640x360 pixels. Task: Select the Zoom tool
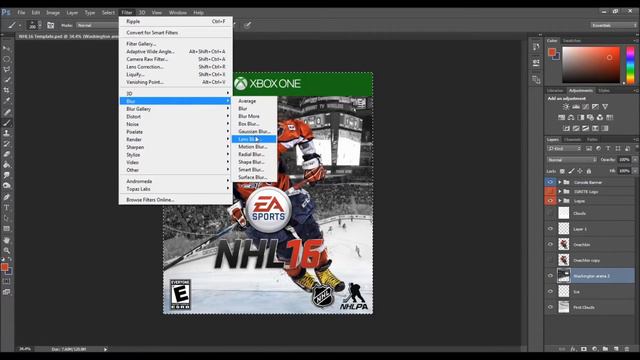click(x=7, y=251)
